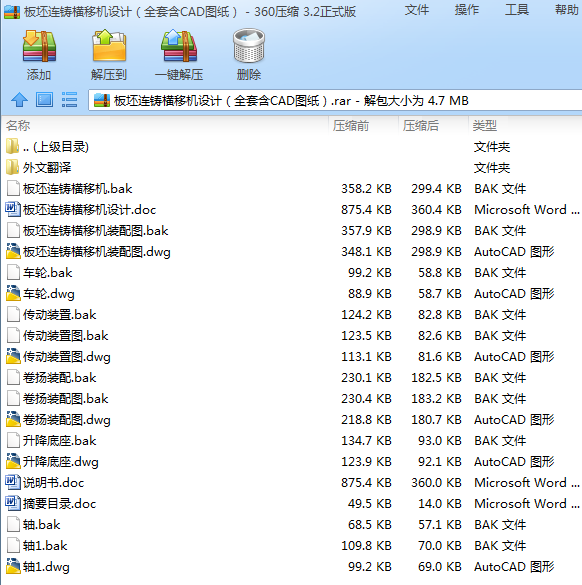Click the AutoCAD icon of 传动装置图.dwg
Viewport: 582px width, 585px height.
[x=13, y=356]
